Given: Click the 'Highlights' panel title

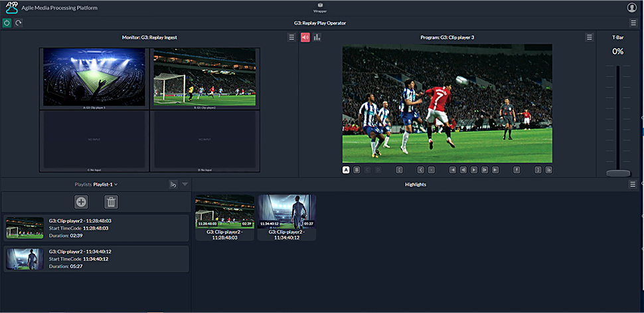Looking at the screenshot, I should [x=415, y=185].
